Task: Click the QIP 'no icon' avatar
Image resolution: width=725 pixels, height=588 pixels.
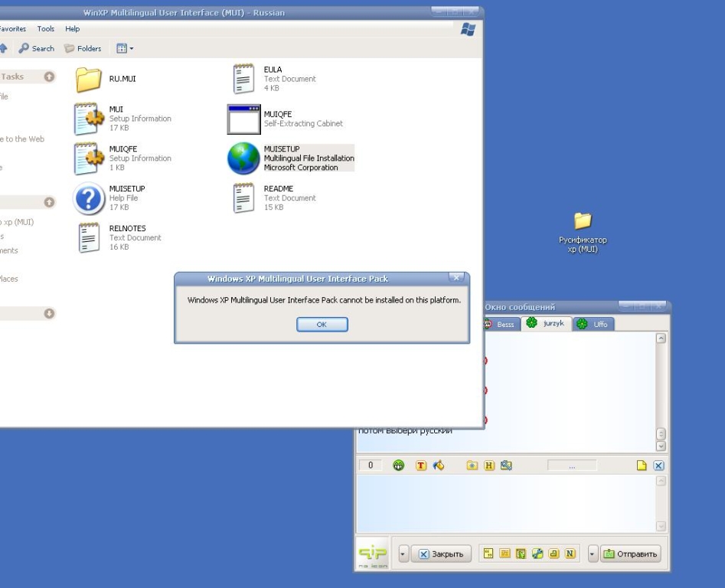Action: tap(373, 554)
